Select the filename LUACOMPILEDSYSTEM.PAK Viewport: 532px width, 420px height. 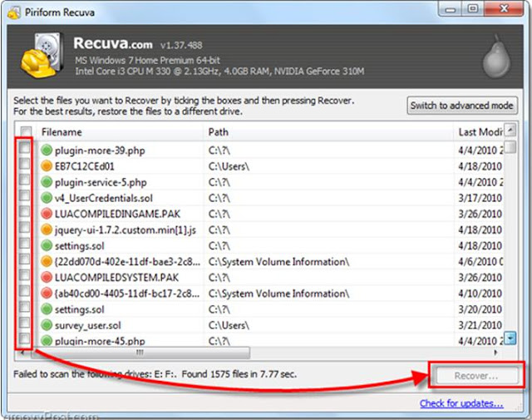point(116,278)
